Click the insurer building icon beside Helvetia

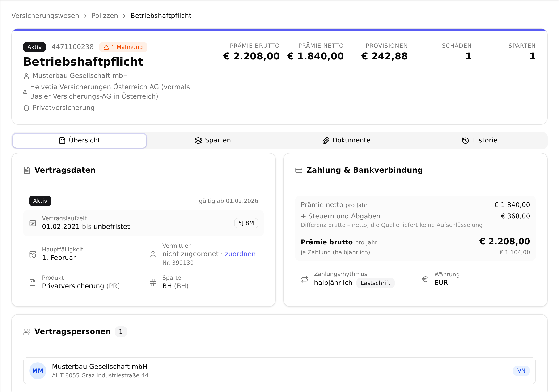tap(25, 92)
